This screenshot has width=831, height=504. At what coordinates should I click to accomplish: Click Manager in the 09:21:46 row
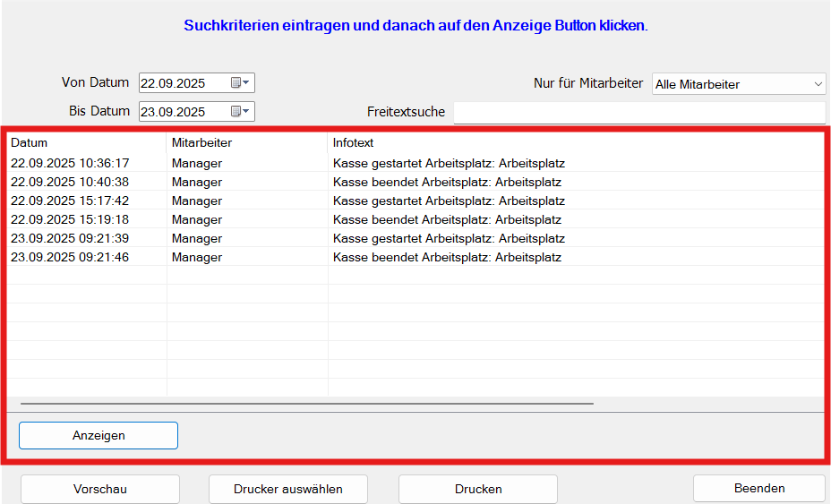(x=197, y=257)
